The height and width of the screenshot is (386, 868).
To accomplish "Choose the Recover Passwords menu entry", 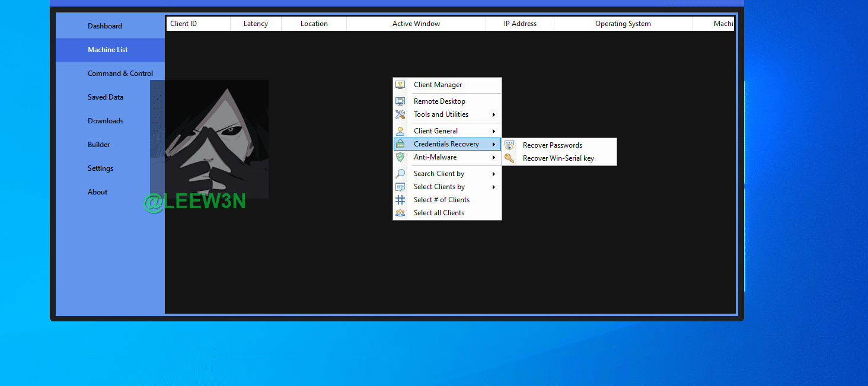I will 552,145.
